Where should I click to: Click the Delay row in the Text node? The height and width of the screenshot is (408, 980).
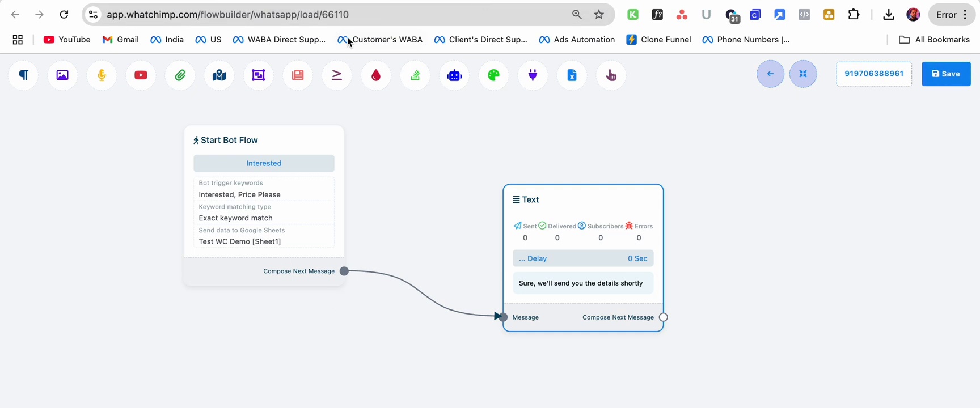coord(583,258)
